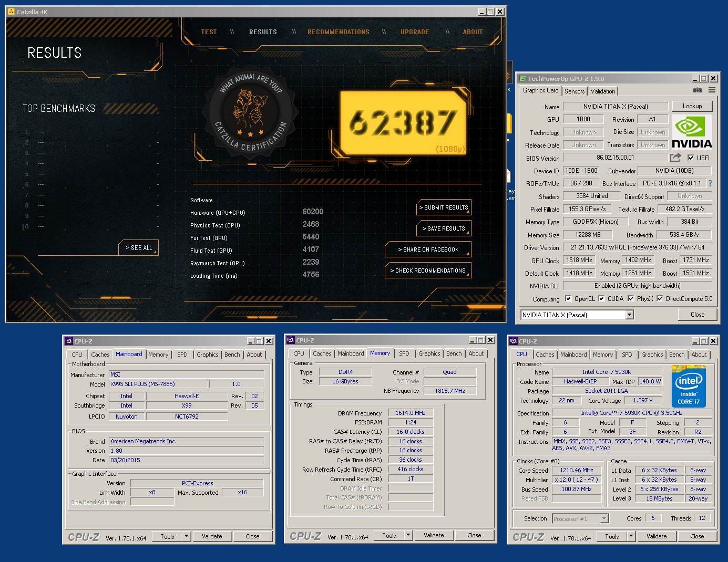Screen dimensions: 728x562
Task: Click Validate in the Memory CPU-Z window
Action: [x=434, y=535]
